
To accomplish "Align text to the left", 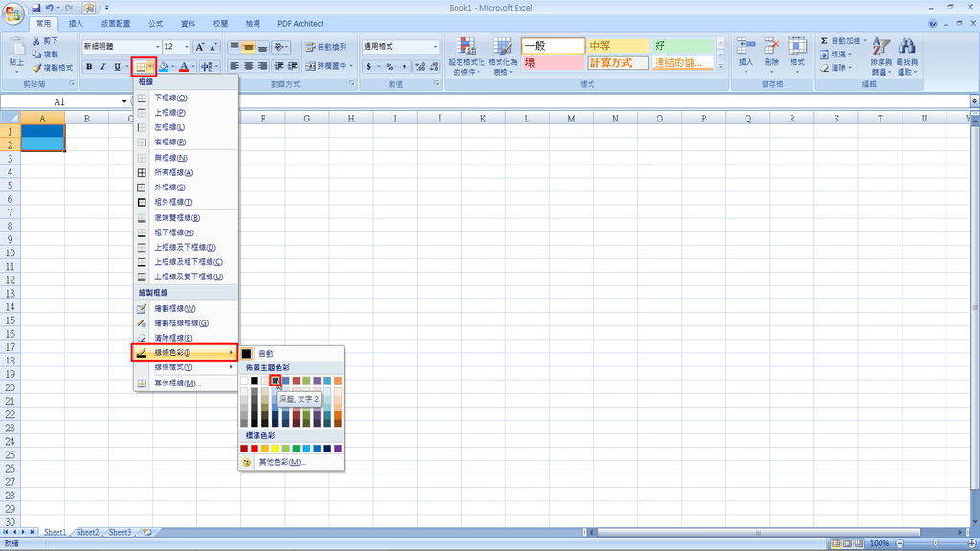I will pyautogui.click(x=234, y=66).
